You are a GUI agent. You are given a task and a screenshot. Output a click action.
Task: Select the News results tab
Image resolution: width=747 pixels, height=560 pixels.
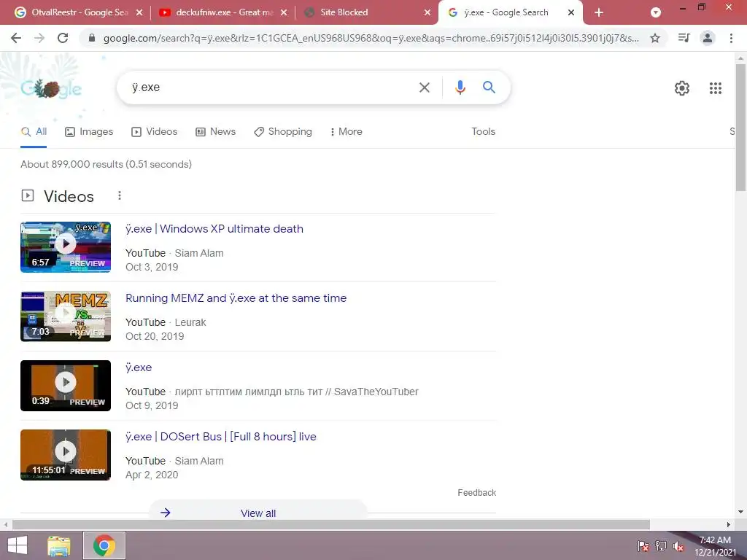click(215, 132)
